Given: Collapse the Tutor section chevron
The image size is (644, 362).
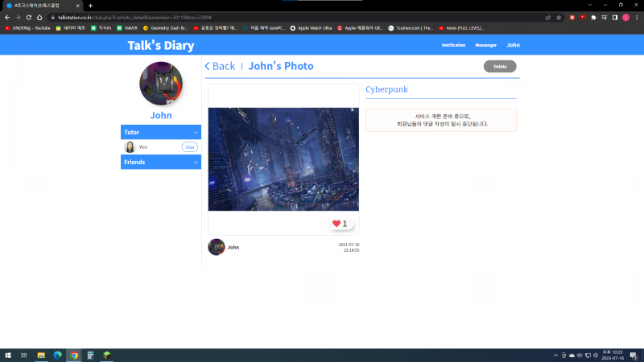Looking at the screenshot, I should click(x=196, y=132).
